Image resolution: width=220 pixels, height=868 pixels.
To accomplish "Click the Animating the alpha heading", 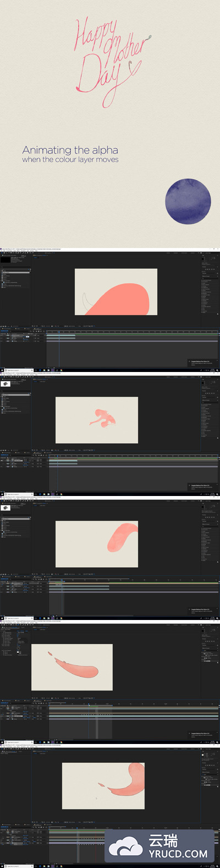I will (70, 150).
